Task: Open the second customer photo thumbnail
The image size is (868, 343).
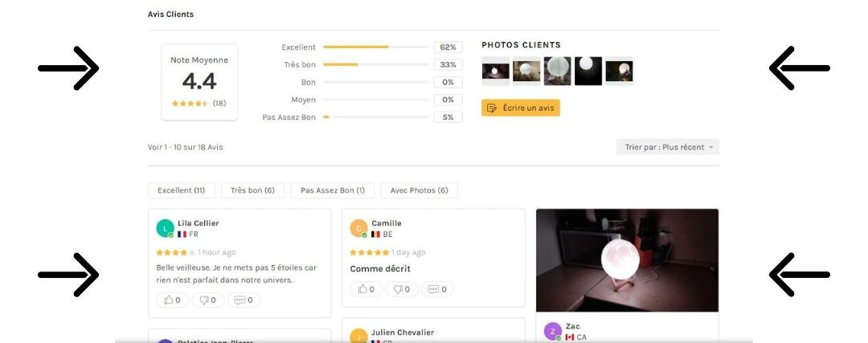Action: [x=526, y=71]
